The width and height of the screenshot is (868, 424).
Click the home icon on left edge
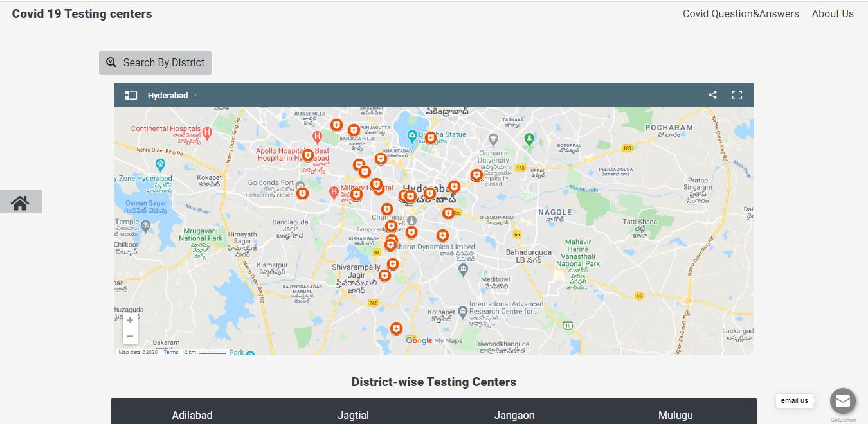pos(20,202)
